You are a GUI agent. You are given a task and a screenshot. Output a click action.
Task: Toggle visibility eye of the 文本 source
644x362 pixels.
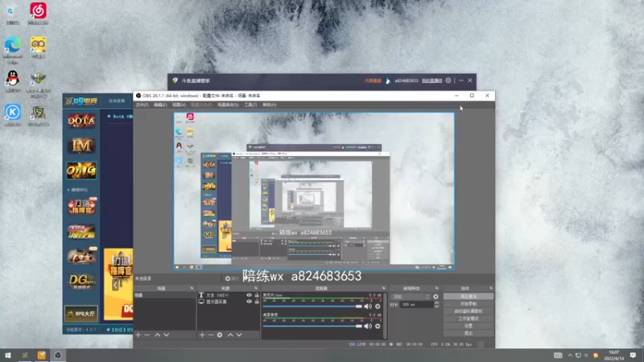click(x=249, y=295)
